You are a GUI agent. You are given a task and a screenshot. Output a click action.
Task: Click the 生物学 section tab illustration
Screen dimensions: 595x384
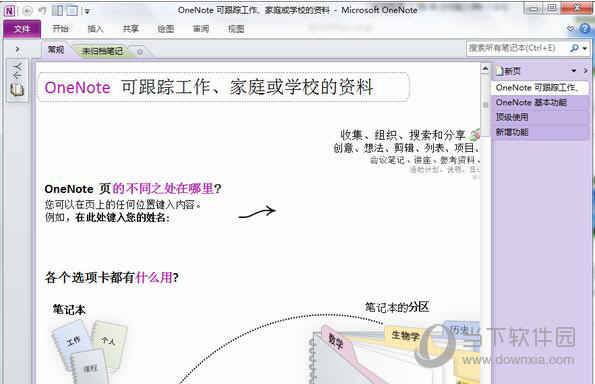pyautogui.click(x=406, y=335)
